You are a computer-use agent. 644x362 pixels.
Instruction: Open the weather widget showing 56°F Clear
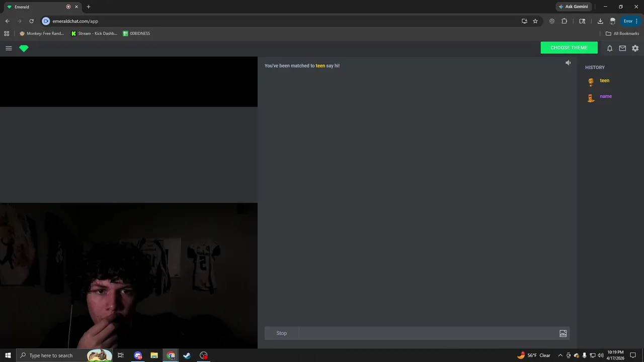point(534,355)
